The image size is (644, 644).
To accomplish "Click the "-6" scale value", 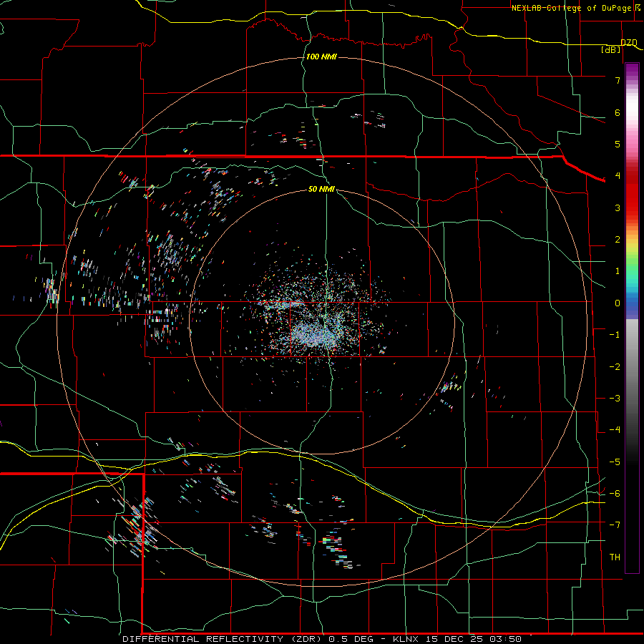I will [615, 494].
